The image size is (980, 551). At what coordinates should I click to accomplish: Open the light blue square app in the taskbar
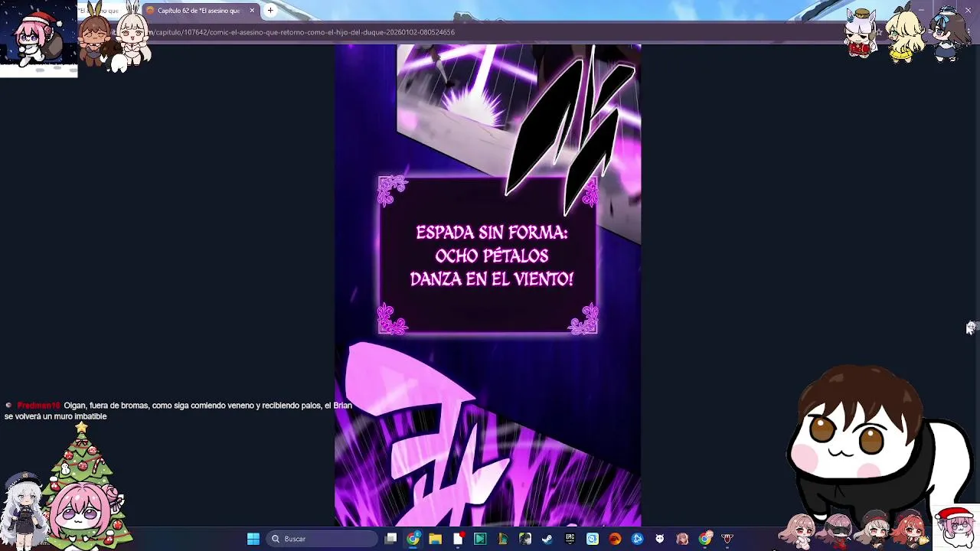[593, 539]
